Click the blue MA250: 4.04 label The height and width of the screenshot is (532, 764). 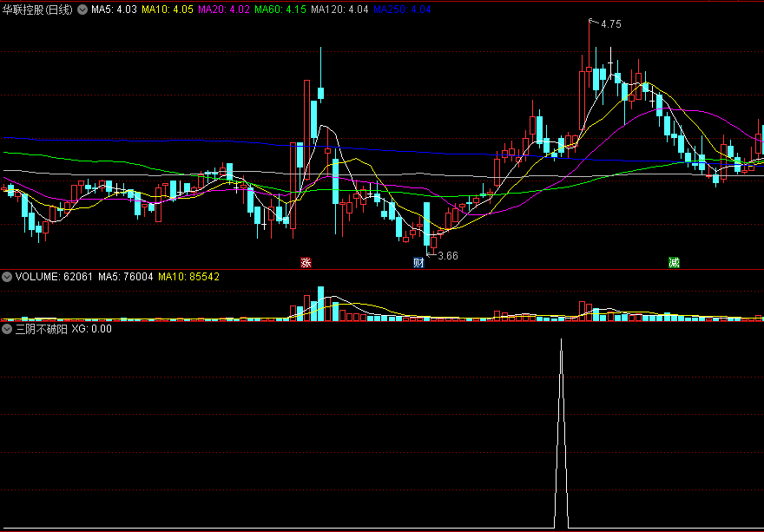pyautogui.click(x=402, y=10)
